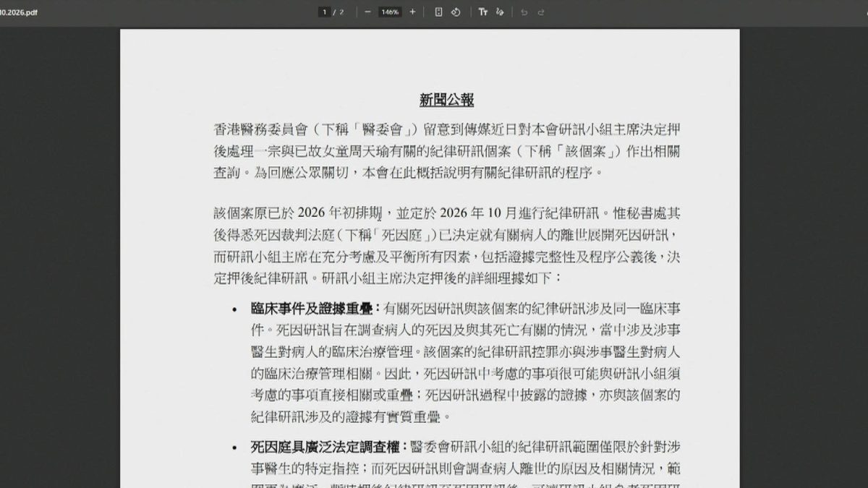Screen dimensions: 868x488
Task: Select the draw annotation tool icon
Action: click(x=500, y=12)
